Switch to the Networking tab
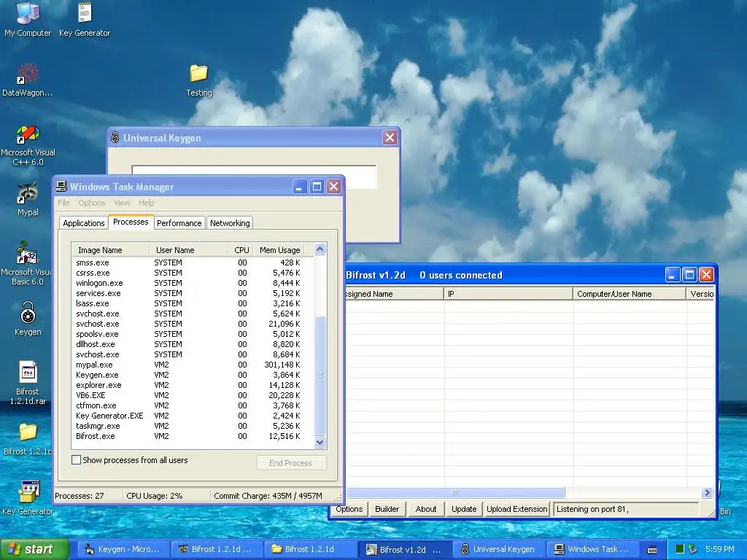Image resolution: width=747 pixels, height=560 pixels. pos(230,223)
